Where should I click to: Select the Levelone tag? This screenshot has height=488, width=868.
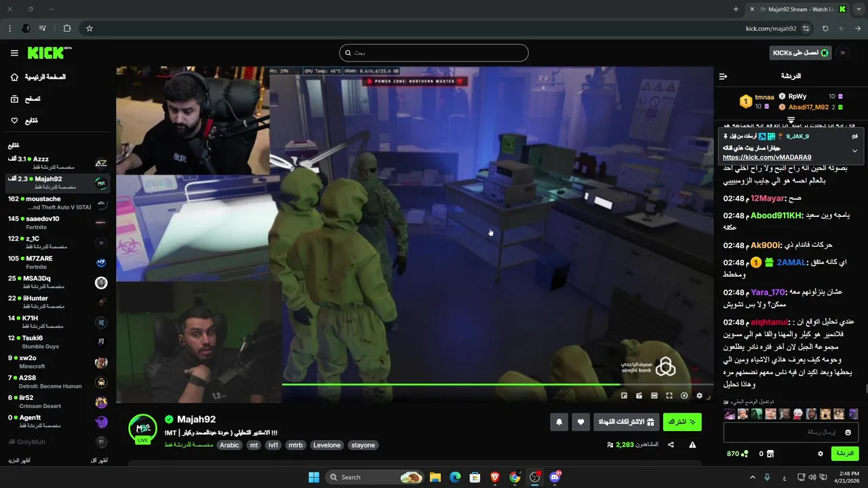click(327, 445)
